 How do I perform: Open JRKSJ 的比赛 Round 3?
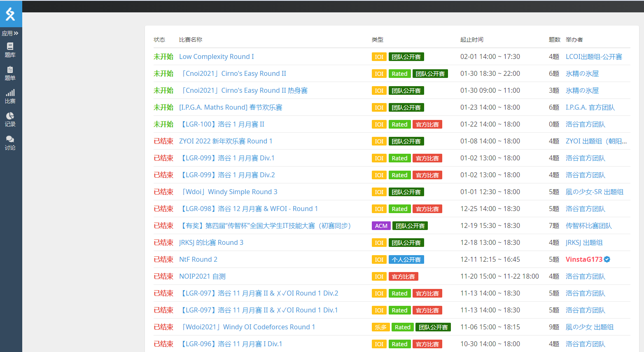(x=211, y=242)
